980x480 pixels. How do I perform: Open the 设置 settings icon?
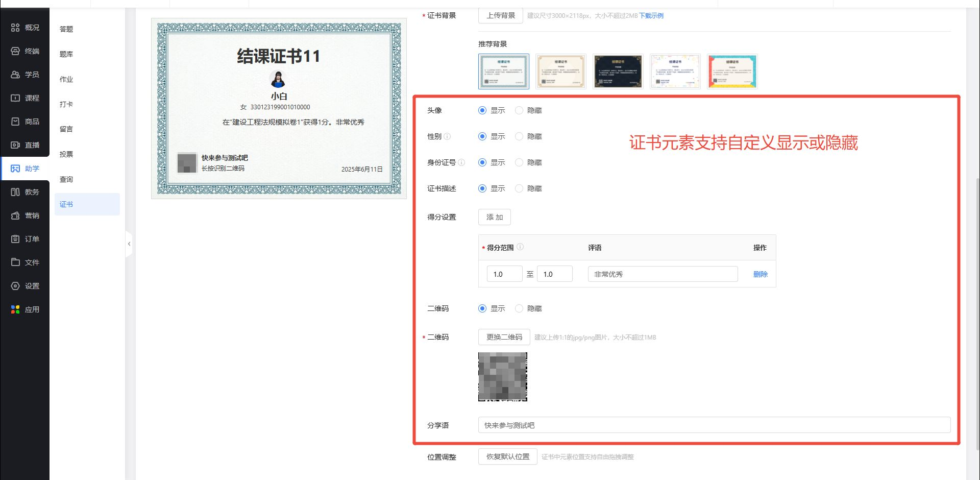point(15,286)
